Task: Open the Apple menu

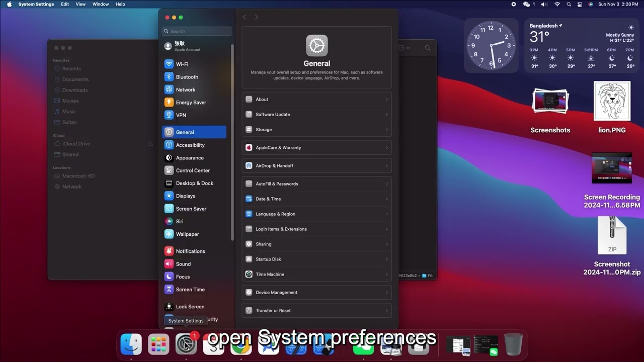Action: pyautogui.click(x=9, y=4)
